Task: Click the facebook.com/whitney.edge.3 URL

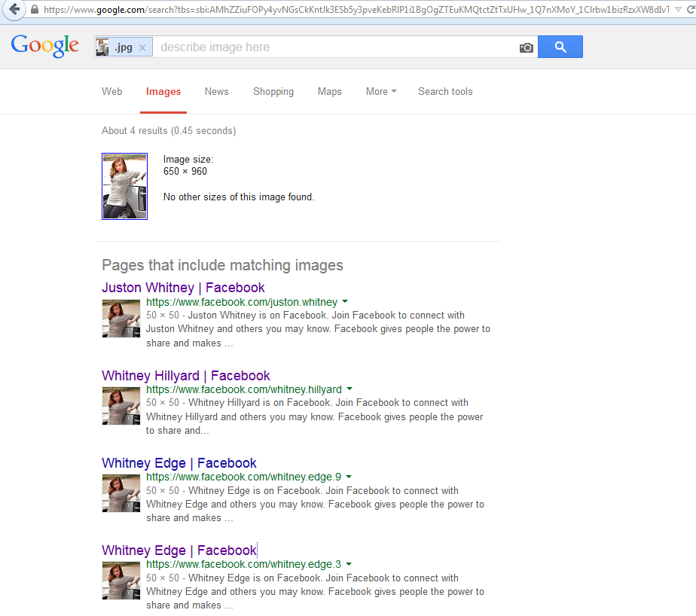Action: pos(244,565)
